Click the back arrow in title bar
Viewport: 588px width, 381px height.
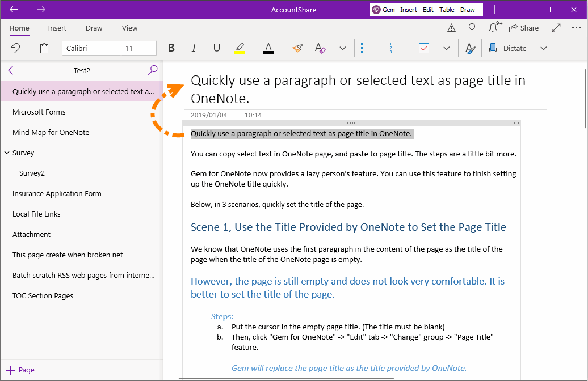(x=14, y=10)
